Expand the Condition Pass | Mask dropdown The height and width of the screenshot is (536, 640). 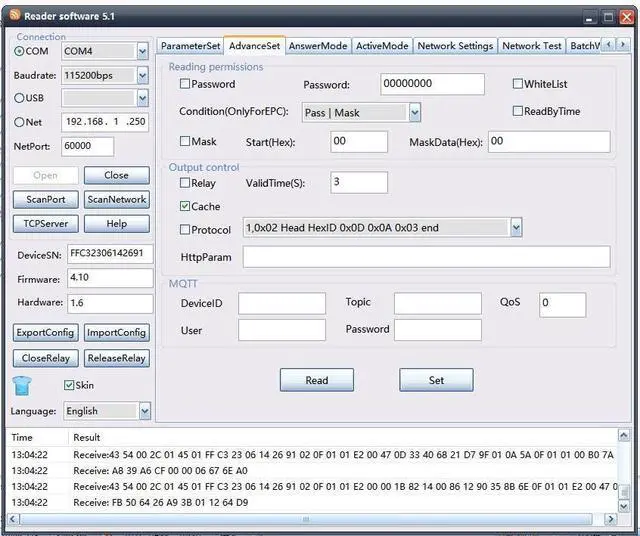click(414, 113)
